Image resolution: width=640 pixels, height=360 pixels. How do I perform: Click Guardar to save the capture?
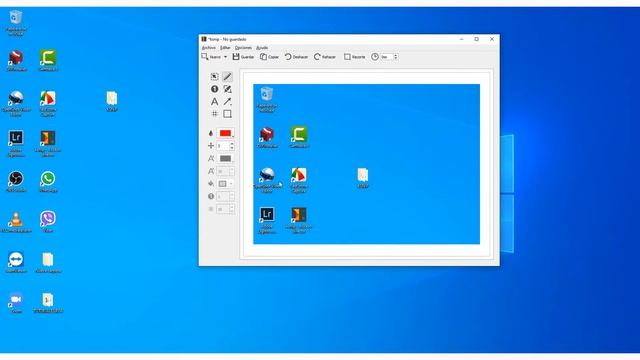243,57
